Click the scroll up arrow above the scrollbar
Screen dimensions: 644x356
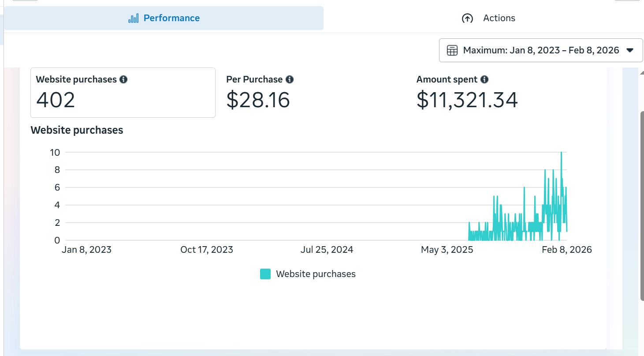click(x=641, y=73)
